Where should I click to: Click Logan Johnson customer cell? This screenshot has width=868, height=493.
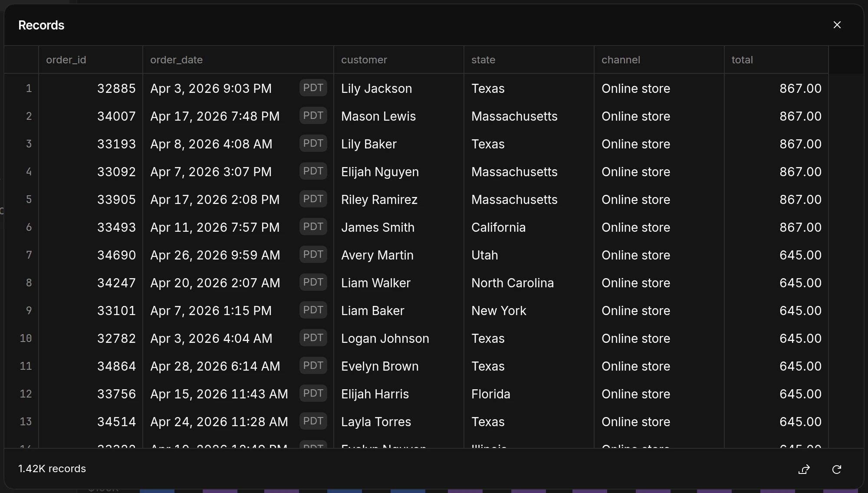[x=399, y=338]
